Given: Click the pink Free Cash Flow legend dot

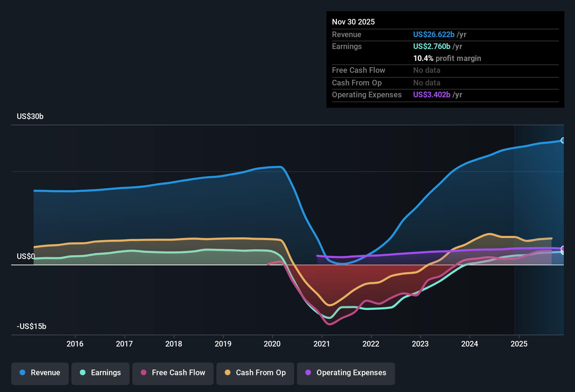Looking at the screenshot, I should [x=144, y=373].
